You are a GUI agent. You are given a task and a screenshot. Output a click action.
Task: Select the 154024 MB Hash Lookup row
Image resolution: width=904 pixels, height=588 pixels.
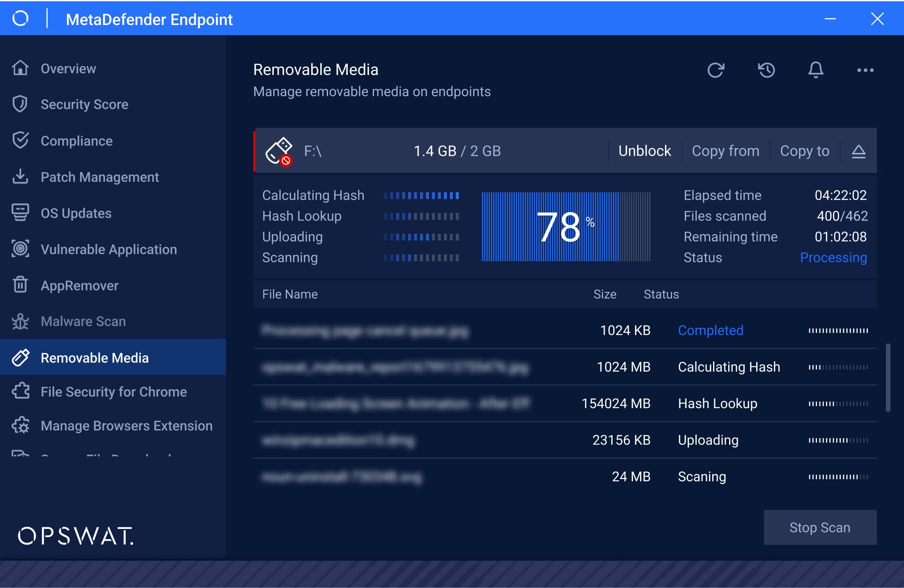point(565,404)
